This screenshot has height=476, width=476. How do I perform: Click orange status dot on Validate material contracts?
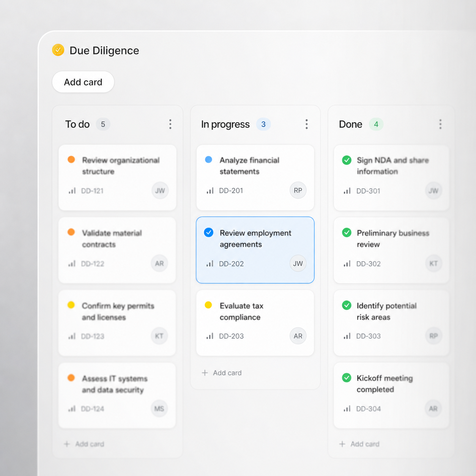(71, 232)
